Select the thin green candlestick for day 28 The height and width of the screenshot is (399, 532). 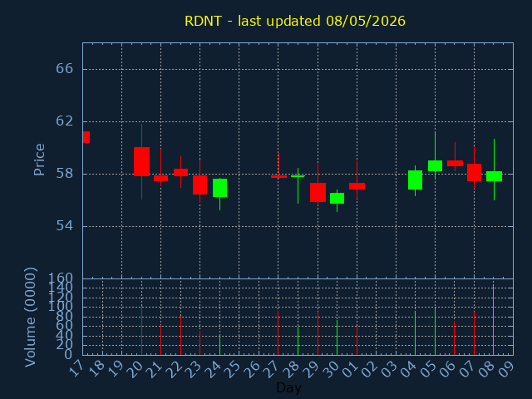coord(298,176)
